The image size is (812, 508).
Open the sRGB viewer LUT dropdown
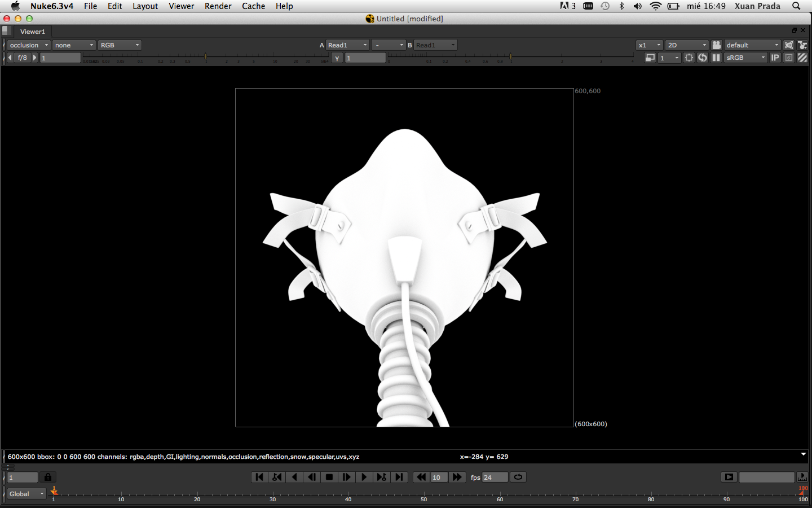(746, 58)
